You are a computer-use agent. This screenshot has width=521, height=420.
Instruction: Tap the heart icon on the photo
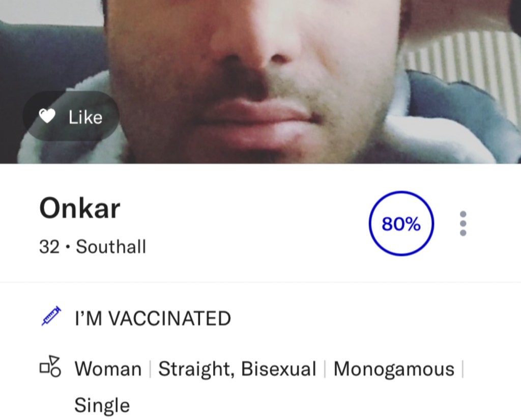coord(47,117)
